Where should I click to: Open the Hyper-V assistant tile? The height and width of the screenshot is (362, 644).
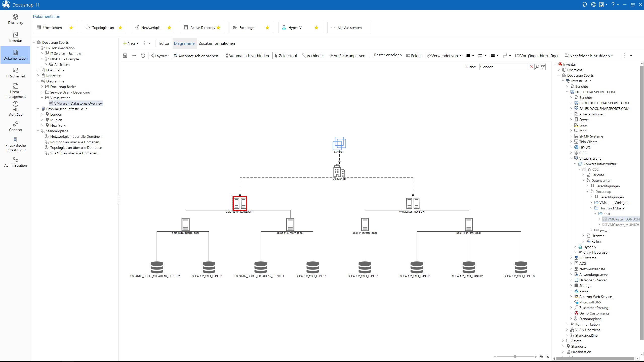click(300, 28)
